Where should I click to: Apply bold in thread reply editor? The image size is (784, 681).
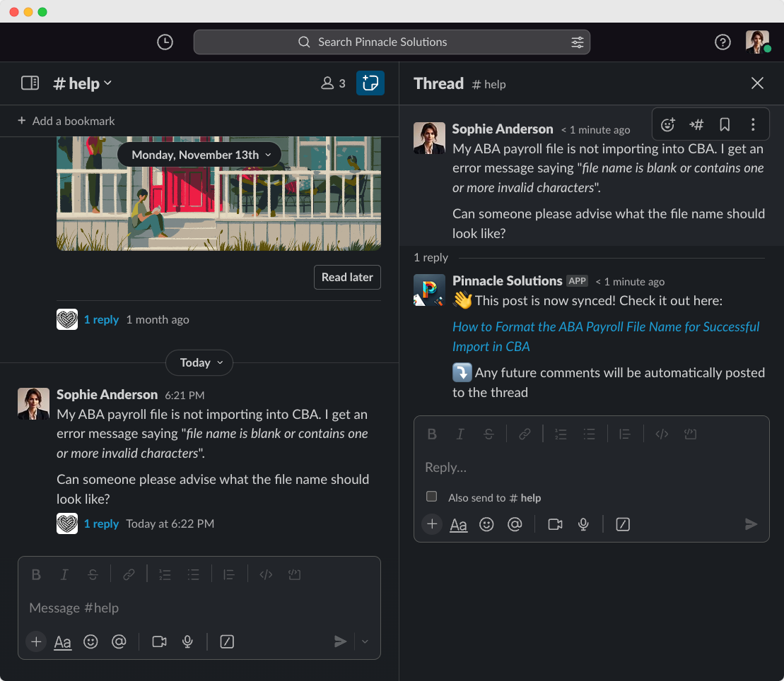tap(432, 434)
